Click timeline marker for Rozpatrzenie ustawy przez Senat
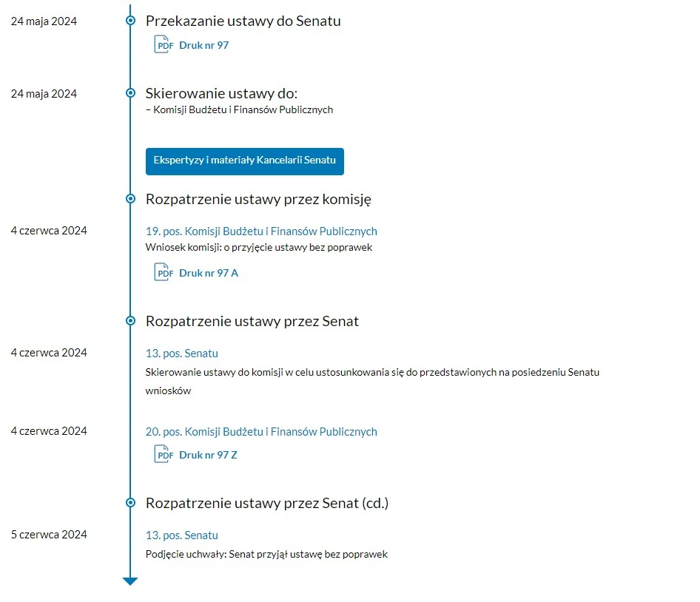Viewport: 700px width, 602px height. (130, 321)
